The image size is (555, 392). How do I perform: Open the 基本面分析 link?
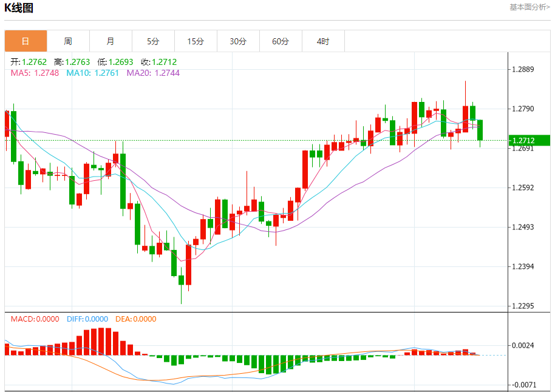pos(529,7)
